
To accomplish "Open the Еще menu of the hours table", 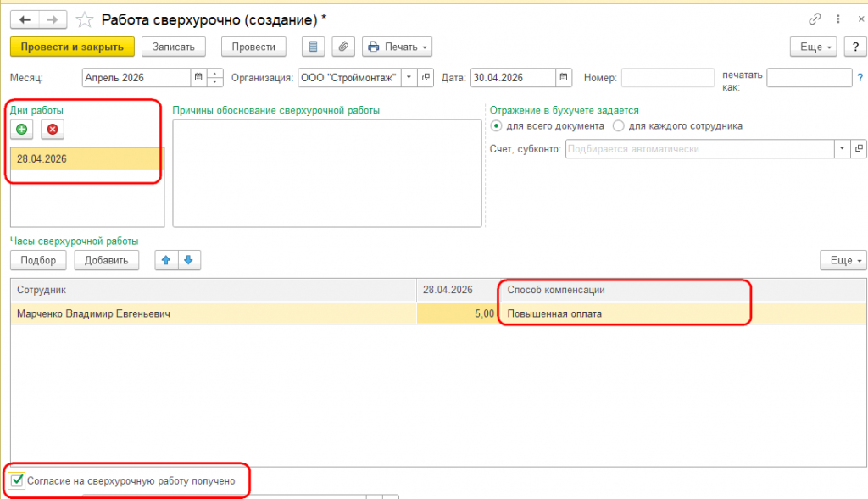I will tap(843, 260).
